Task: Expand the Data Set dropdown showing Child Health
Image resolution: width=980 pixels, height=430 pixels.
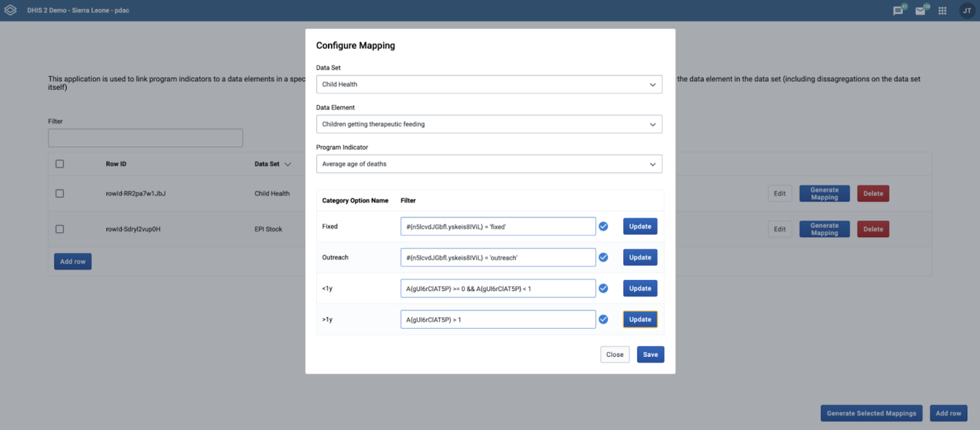Action: (489, 85)
